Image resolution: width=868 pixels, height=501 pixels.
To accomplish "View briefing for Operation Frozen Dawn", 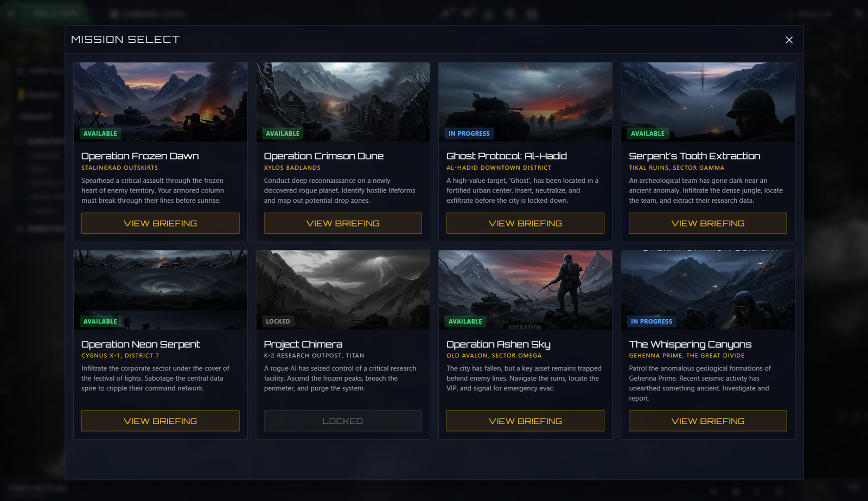I will coord(160,223).
